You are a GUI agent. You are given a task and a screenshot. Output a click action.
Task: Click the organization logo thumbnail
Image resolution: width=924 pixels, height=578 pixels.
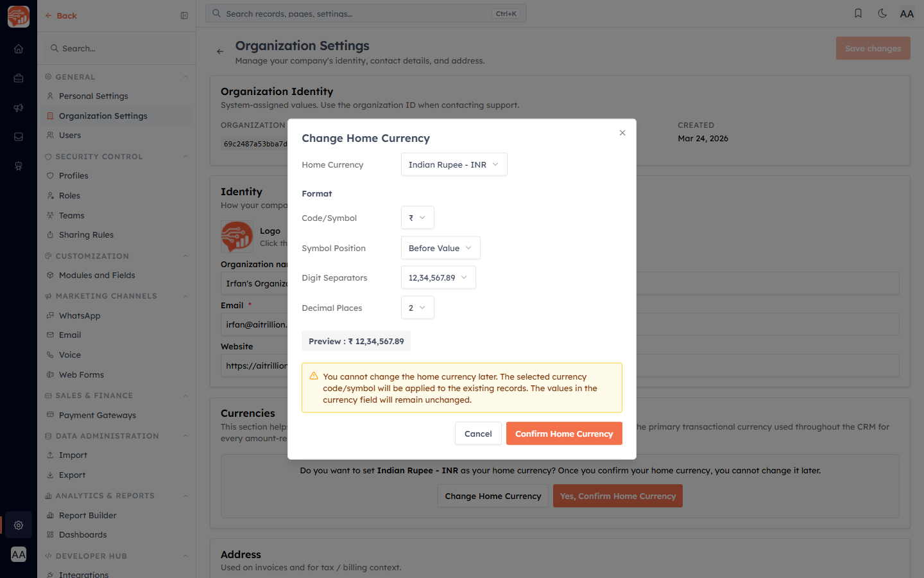pyautogui.click(x=237, y=236)
